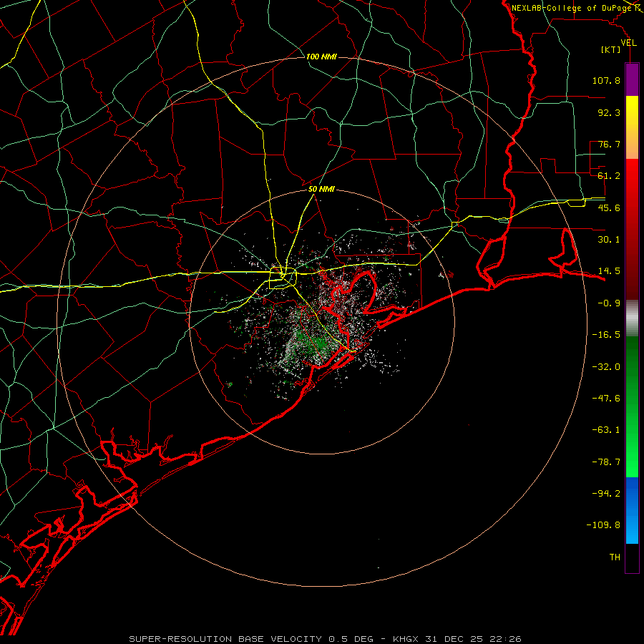Click the -63.1 velocity legend value

point(606,430)
